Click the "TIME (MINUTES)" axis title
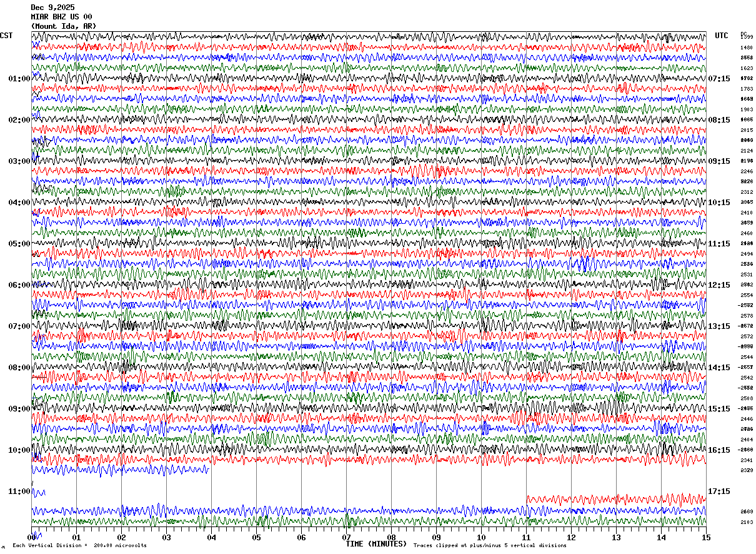This screenshot has height=554, width=756. [x=376, y=544]
